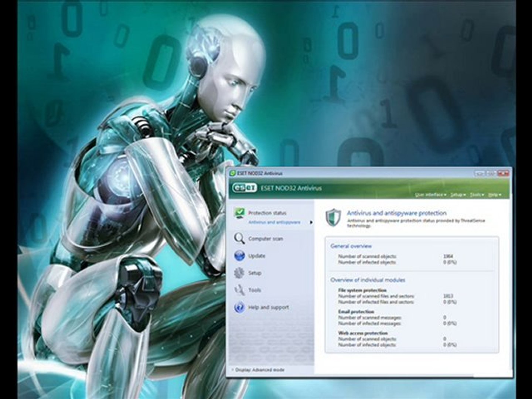Click 'Number of scanned files and sectors'
532x399 pixels.
tap(376, 296)
